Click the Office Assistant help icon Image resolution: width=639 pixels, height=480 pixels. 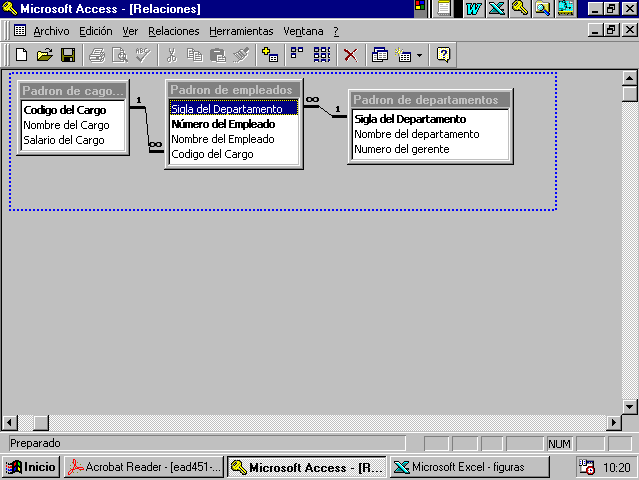click(x=443, y=55)
